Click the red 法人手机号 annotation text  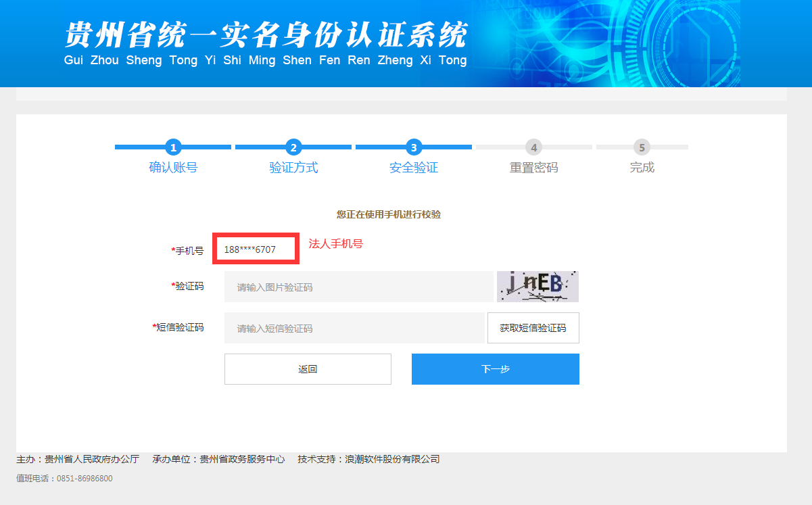click(336, 244)
